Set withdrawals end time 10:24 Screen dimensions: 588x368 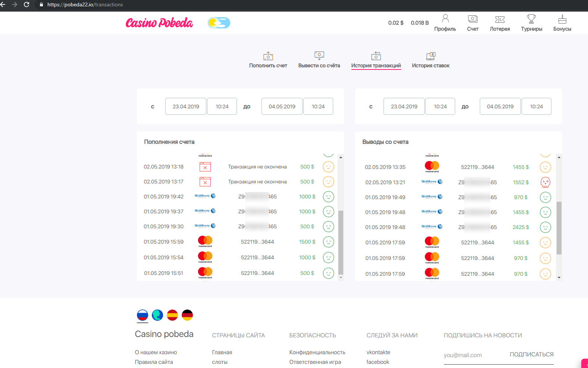(537, 106)
